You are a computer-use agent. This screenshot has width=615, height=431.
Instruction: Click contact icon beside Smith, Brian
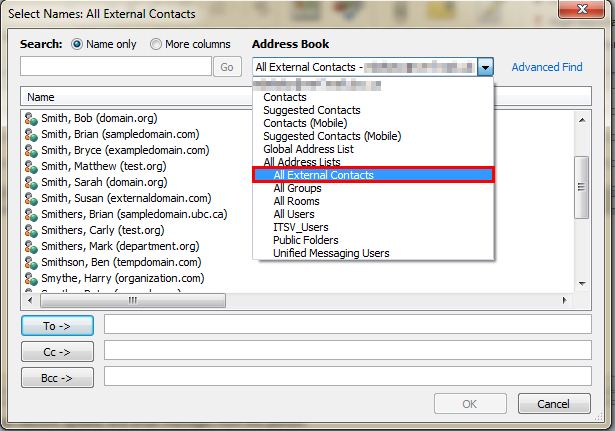point(30,134)
